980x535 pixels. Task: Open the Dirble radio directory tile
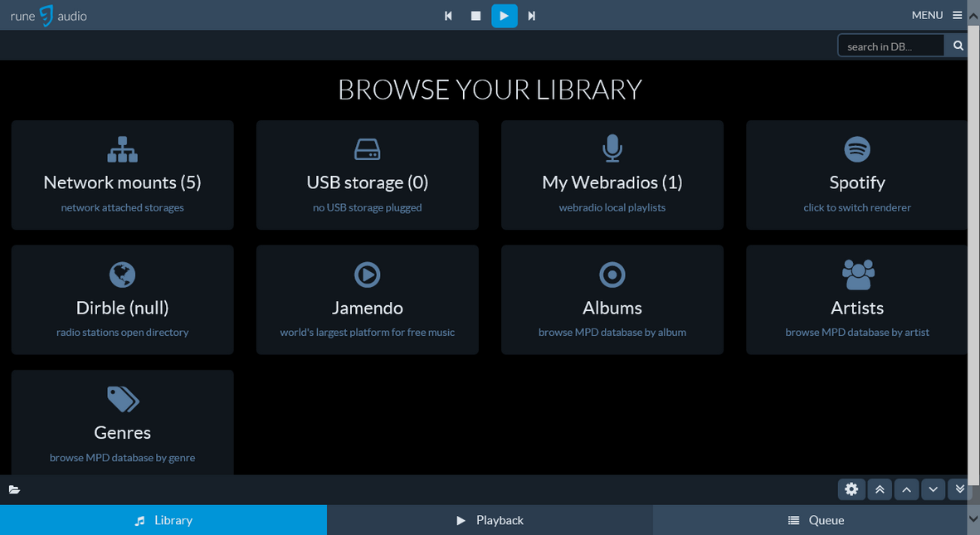click(x=123, y=300)
